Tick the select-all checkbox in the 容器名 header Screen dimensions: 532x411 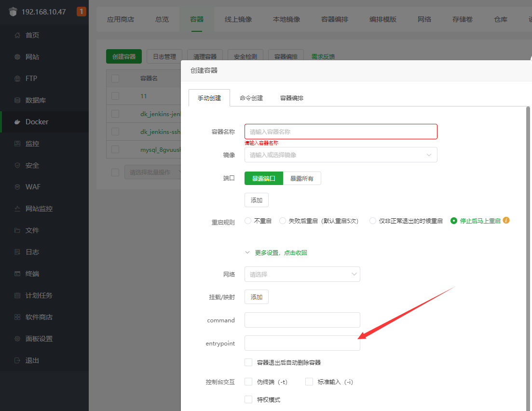point(115,79)
